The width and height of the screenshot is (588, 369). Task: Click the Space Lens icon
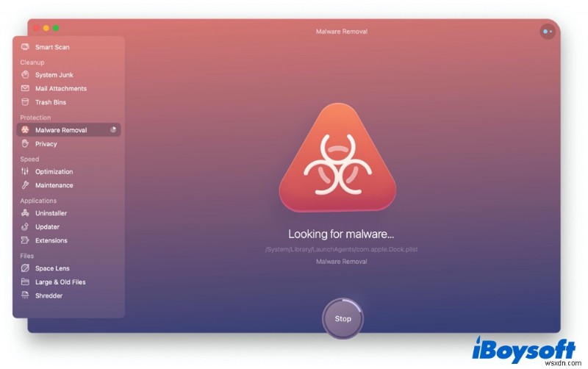[x=25, y=268]
